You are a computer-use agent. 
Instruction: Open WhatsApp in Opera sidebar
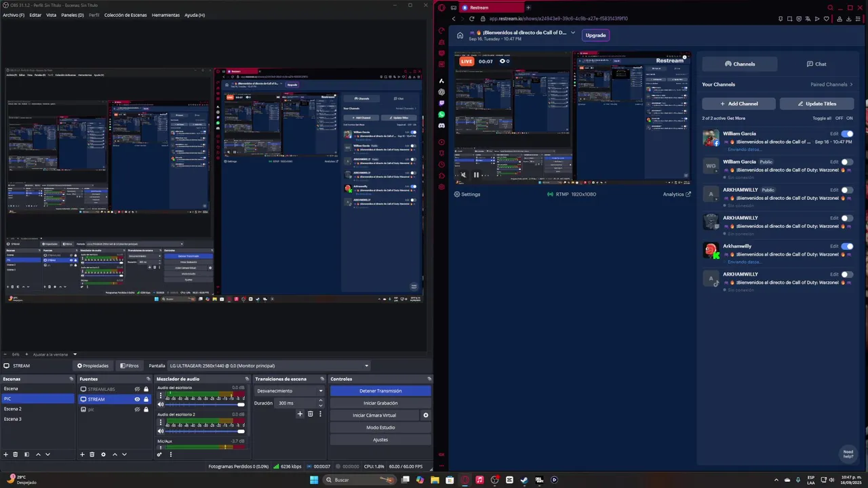tap(441, 115)
